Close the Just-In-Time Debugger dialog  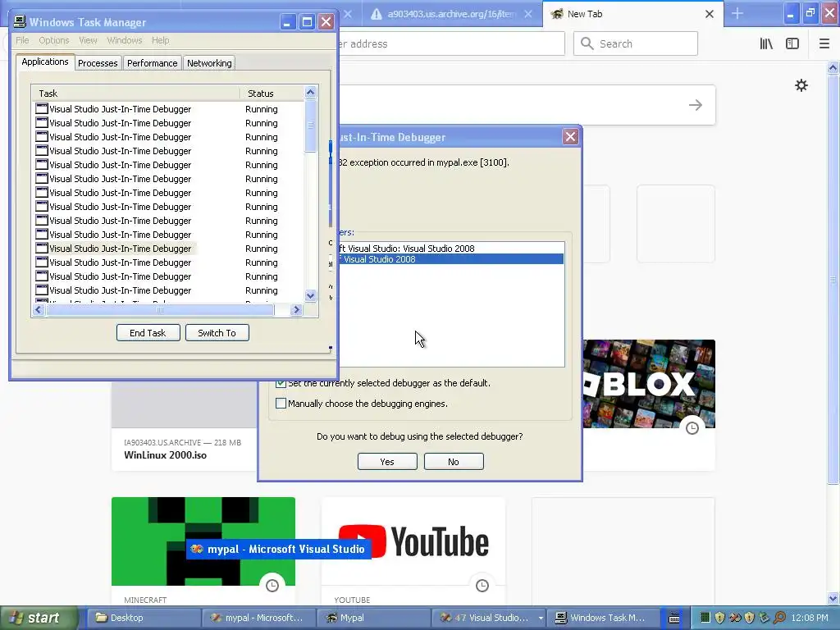[571, 137]
